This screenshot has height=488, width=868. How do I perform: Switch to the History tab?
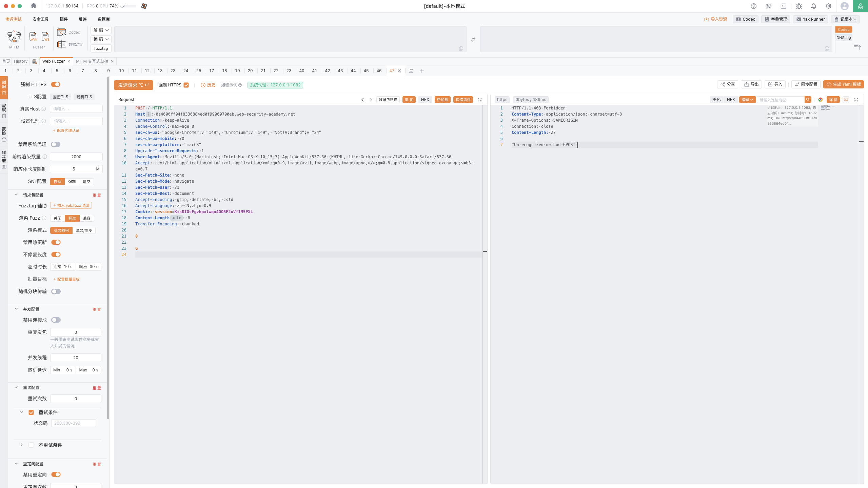[21, 61]
